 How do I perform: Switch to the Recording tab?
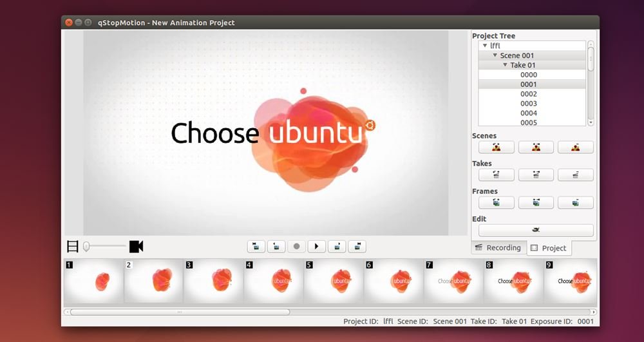pyautogui.click(x=498, y=247)
